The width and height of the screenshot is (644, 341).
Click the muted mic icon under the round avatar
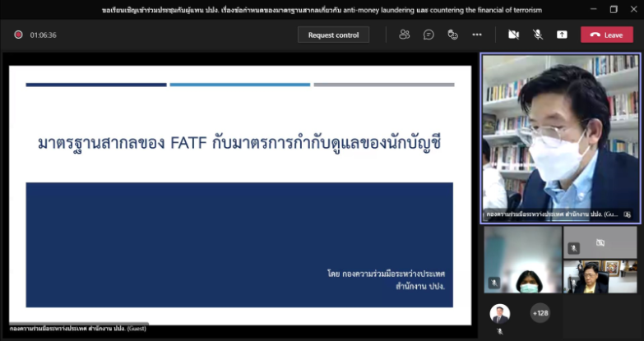tap(499, 330)
